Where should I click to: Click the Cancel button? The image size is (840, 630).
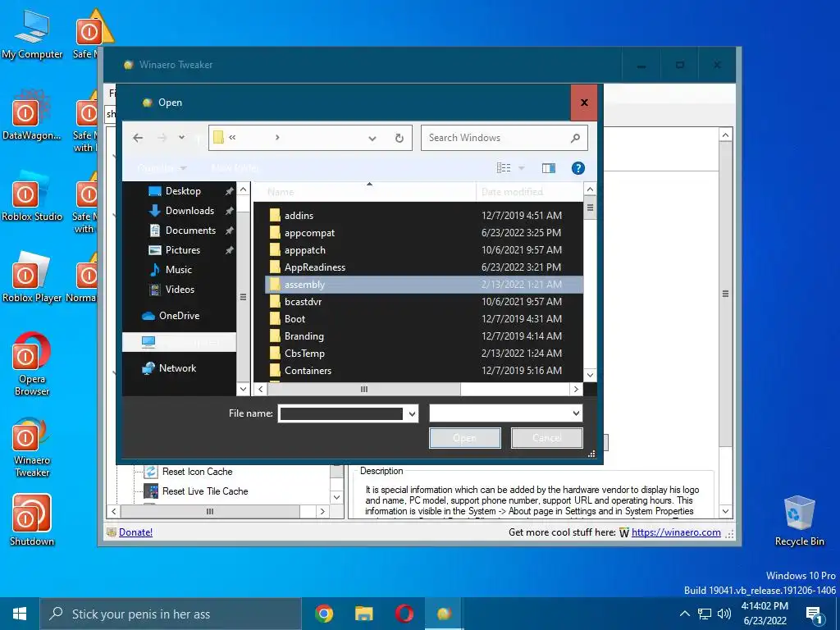coord(547,438)
